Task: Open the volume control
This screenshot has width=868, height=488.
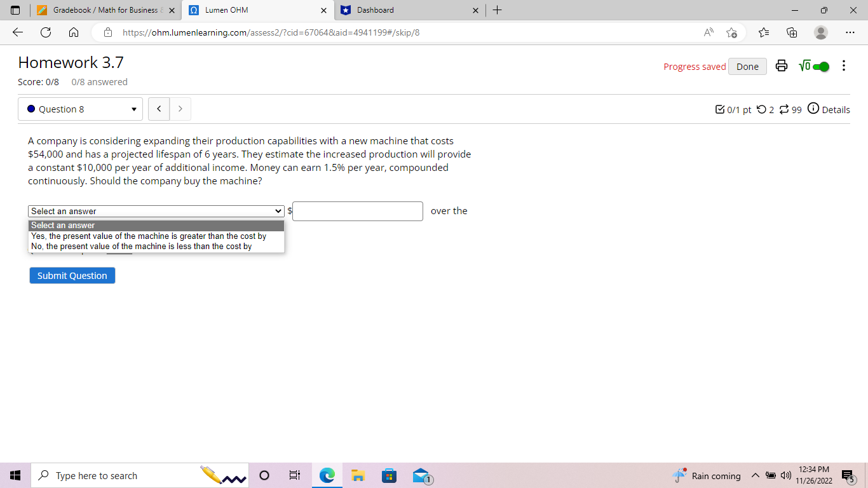Action: click(785, 475)
